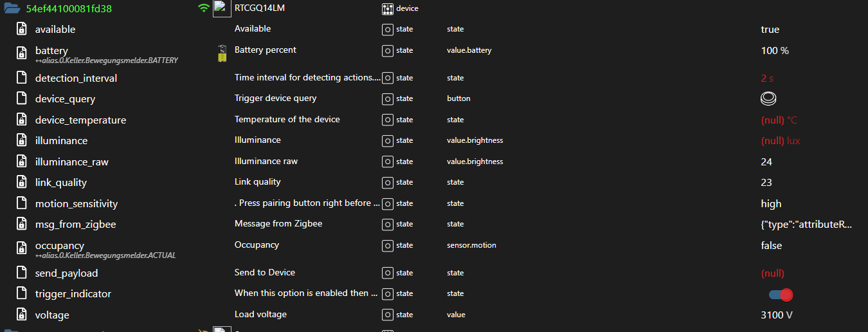The image size is (868, 332).
Task: Click the state type icon for illuminance
Action: [387, 140]
